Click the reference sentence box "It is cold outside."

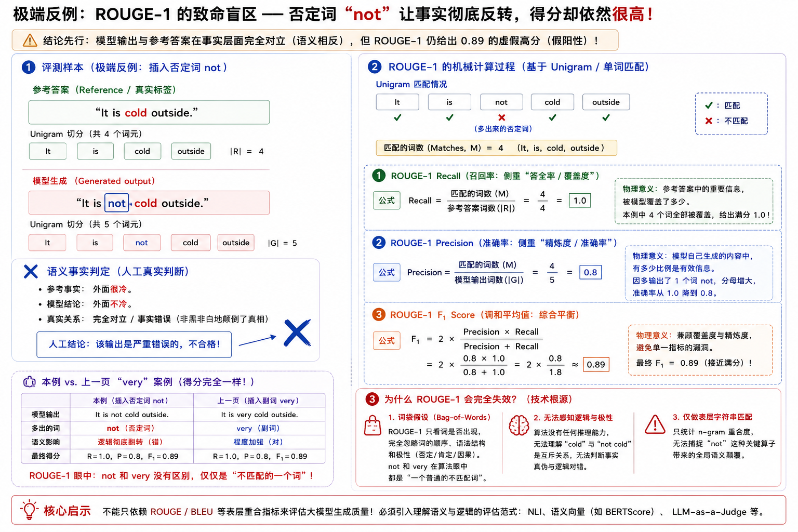point(149,112)
